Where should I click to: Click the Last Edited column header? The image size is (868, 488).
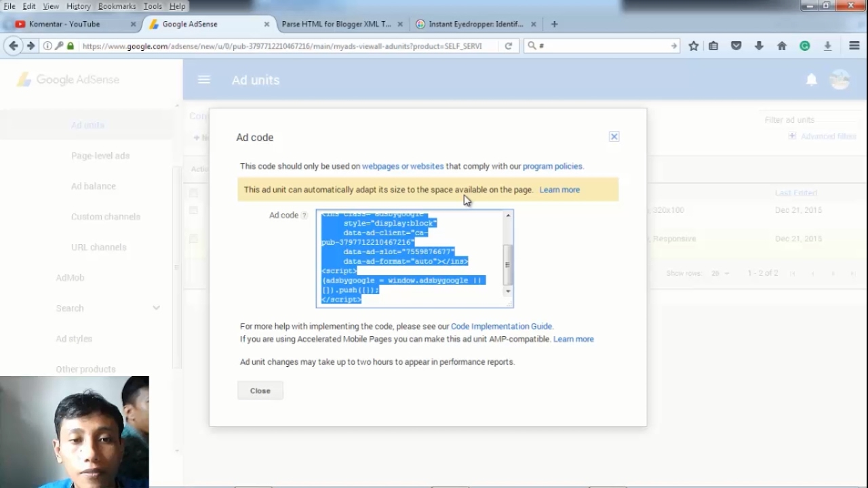point(796,193)
